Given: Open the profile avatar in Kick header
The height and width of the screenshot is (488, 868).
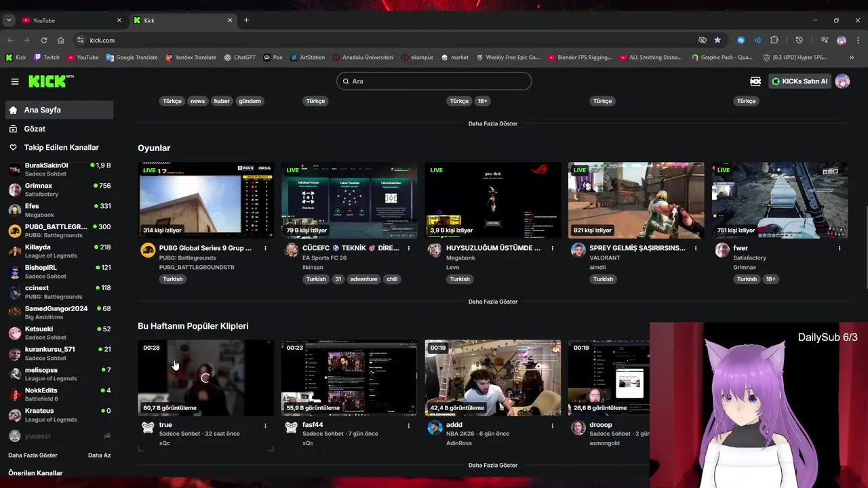Looking at the screenshot, I should [842, 81].
